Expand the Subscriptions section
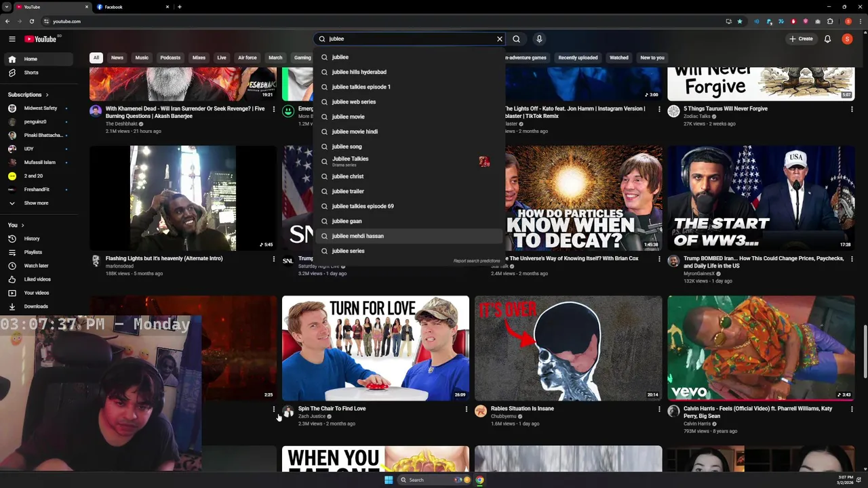 pyautogui.click(x=28, y=95)
